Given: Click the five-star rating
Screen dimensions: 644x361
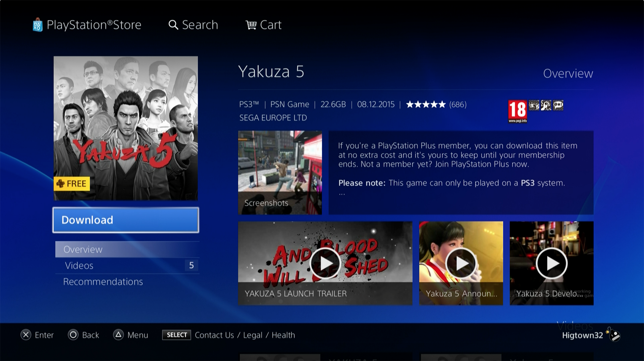Looking at the screenshot, I should pyautogui.click(x=426, y=104).
